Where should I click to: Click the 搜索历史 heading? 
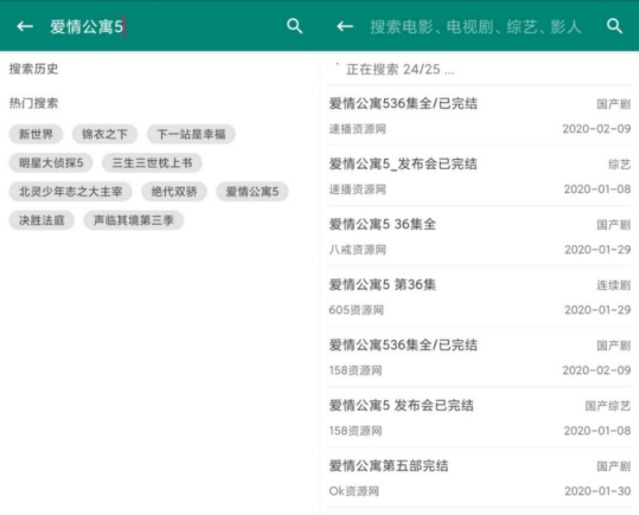34,69
